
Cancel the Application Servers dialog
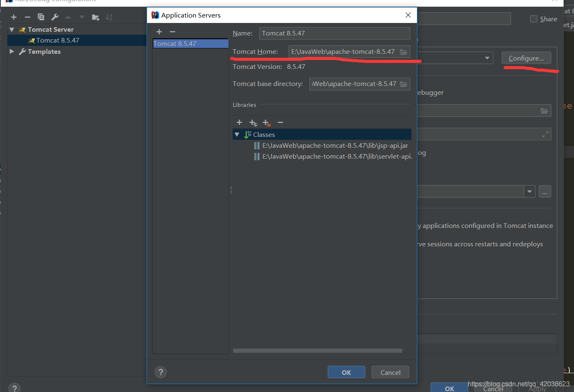(x=390, y=372)
